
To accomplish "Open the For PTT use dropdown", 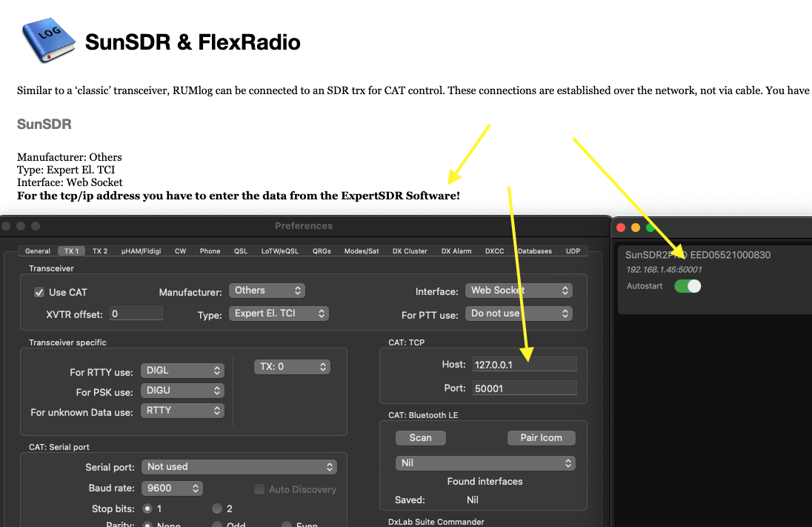I will pyautogui.click(x=519, y=314).
